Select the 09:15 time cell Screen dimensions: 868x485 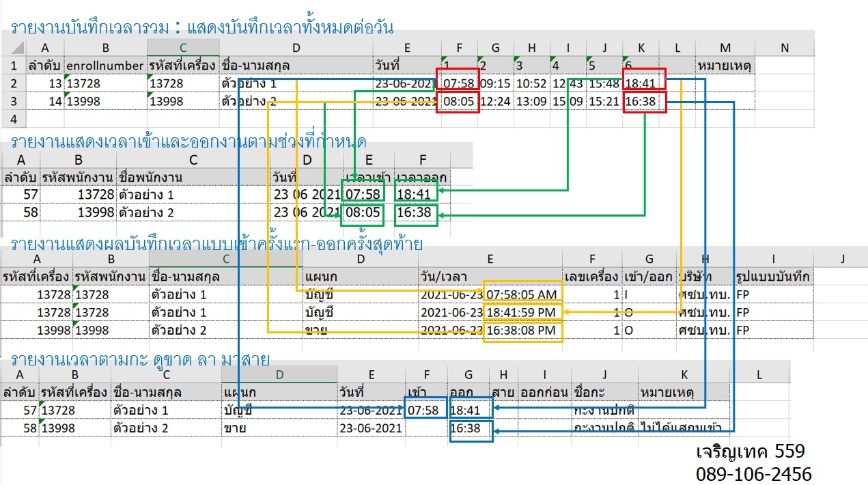point(495,83)
